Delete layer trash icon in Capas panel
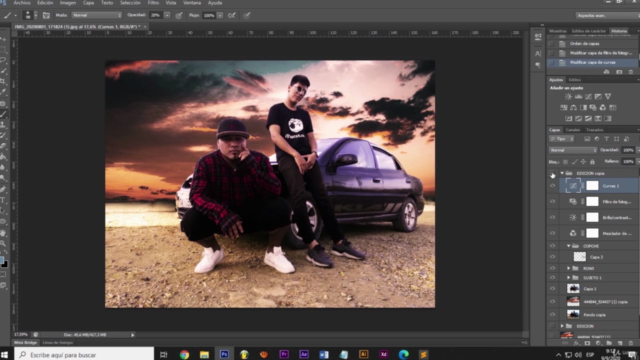Screen dimensions: 640x360 (x=631, y=343)
